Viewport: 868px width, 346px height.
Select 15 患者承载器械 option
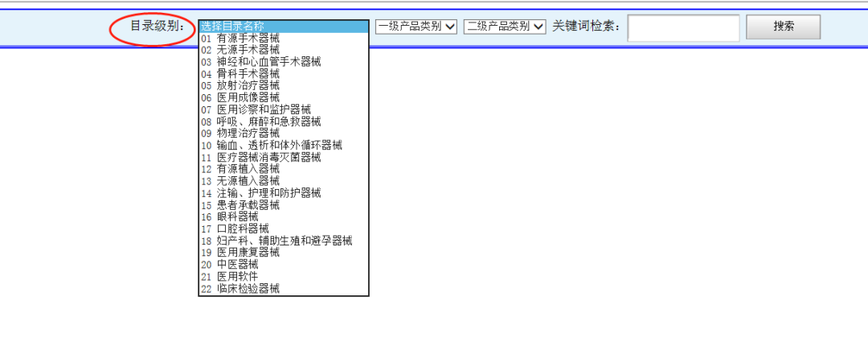(x=284, y=205)
